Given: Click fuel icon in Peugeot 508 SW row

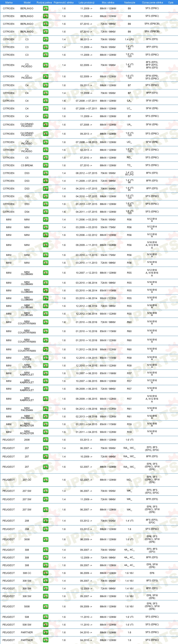Looking at the screenshot, I should coord(46,625).
